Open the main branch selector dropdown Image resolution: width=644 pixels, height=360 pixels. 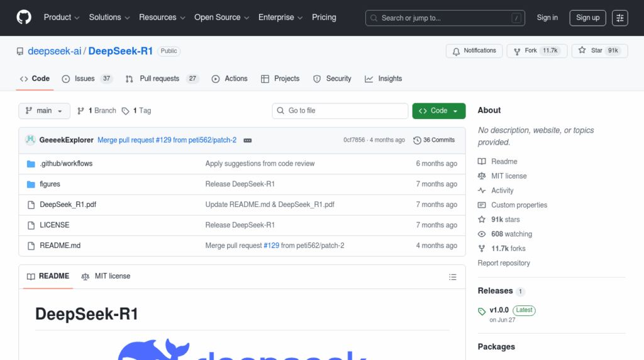click(x=45, y=111)
